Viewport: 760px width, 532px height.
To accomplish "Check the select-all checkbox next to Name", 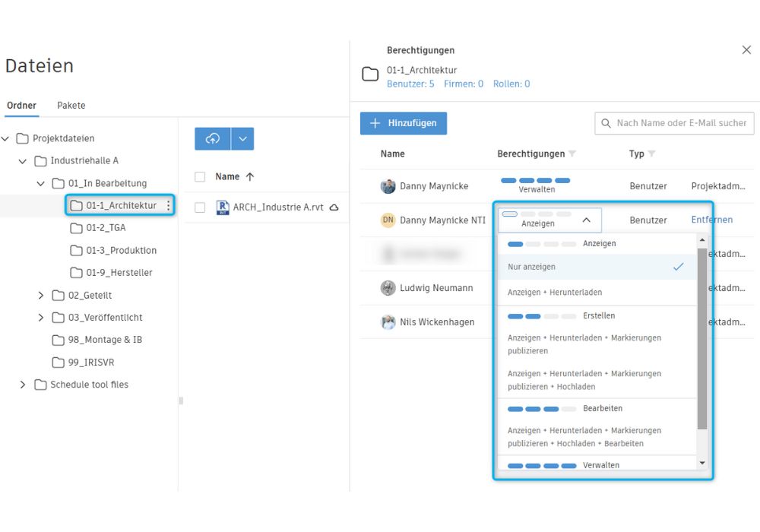I will point(201,176).
